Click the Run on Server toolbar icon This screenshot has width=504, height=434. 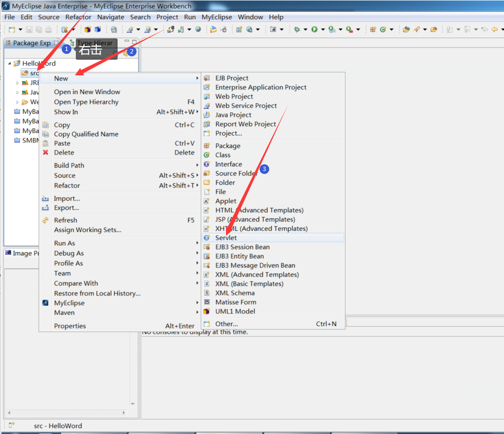click(x=181, y=30)
